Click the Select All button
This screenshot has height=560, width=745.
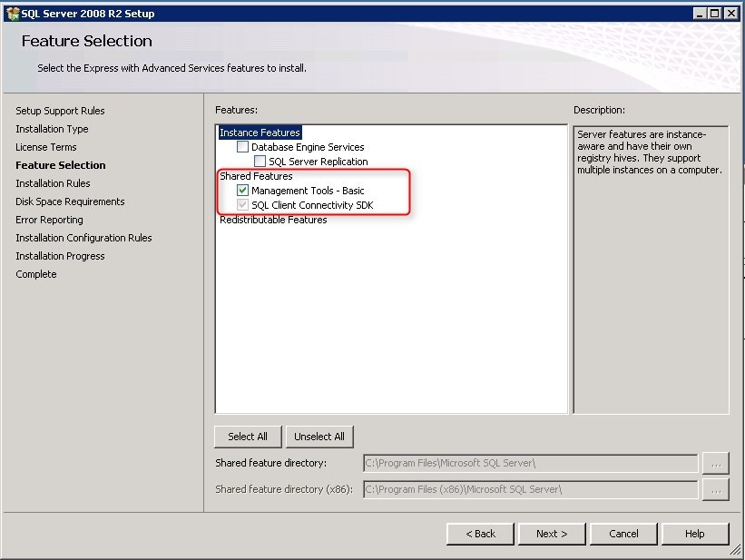tap(248, 437)
